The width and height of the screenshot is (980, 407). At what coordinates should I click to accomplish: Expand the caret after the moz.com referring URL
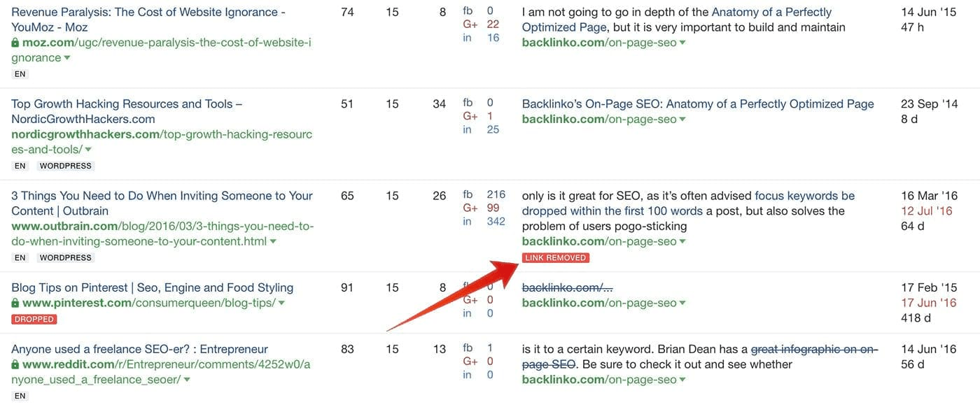(x=67, y=58)
